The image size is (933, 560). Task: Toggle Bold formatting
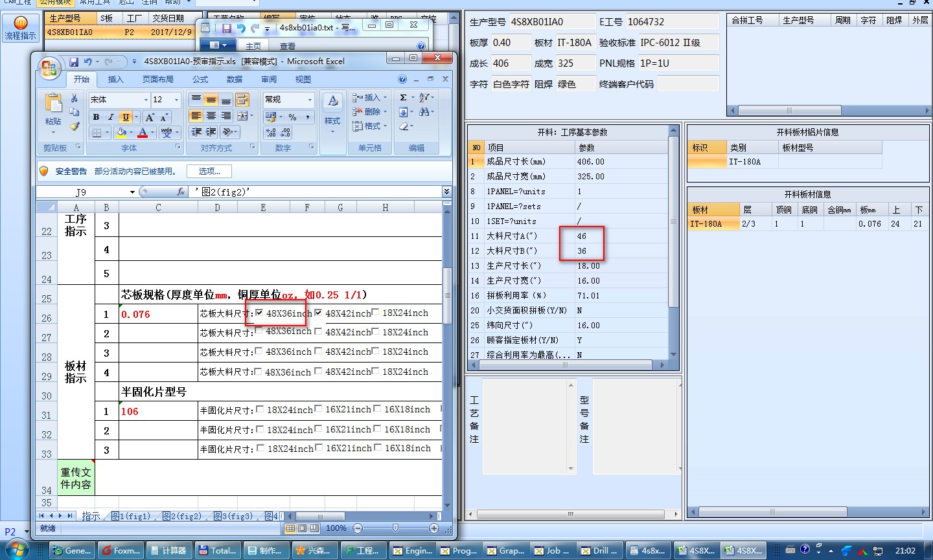(x=96, y=117)
